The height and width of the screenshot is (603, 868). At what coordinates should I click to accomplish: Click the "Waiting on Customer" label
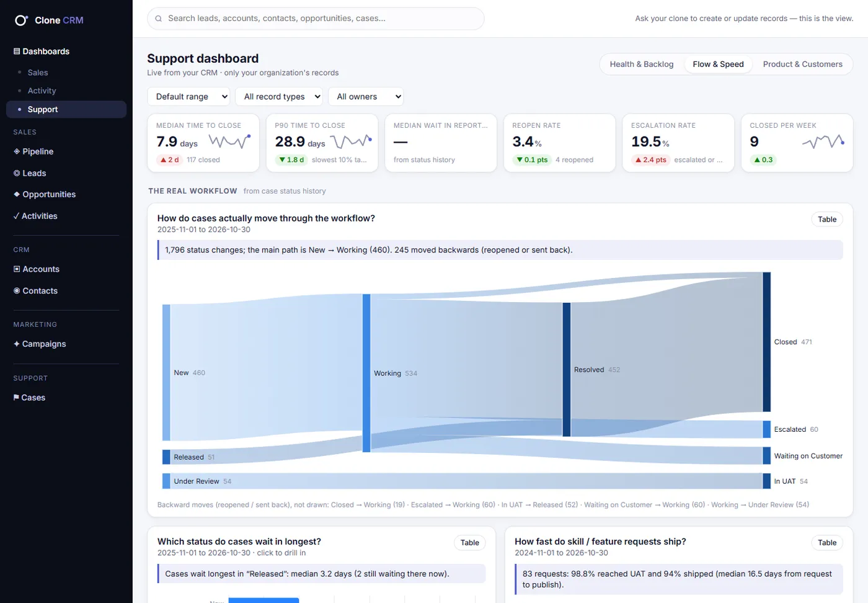(x=808, y=456)
